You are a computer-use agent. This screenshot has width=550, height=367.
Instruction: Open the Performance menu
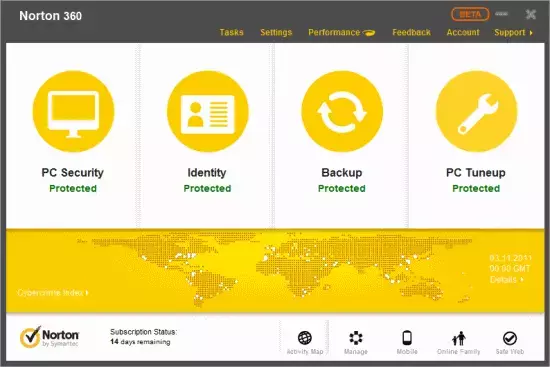[334, 32]
